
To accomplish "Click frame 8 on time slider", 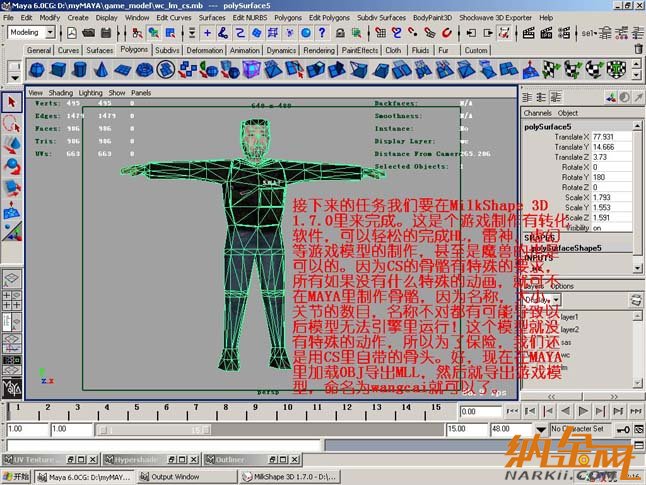I will pyautogui.click(x=226, y=408).
